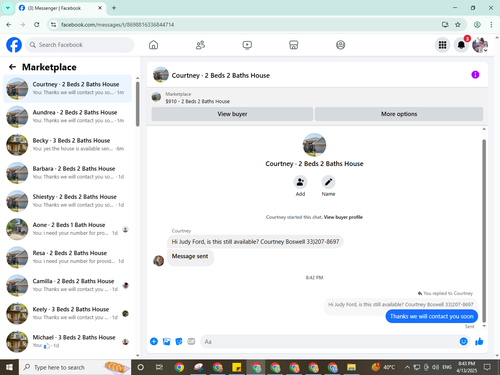Choose a GIF from the GIF icon
The image size is (500, 375).
(x=191, y=341)
